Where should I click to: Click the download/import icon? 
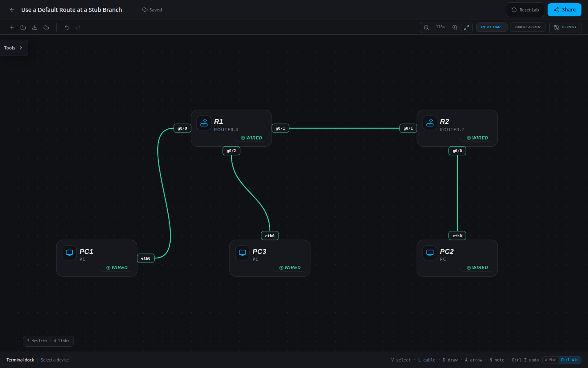tap(35, 27)
